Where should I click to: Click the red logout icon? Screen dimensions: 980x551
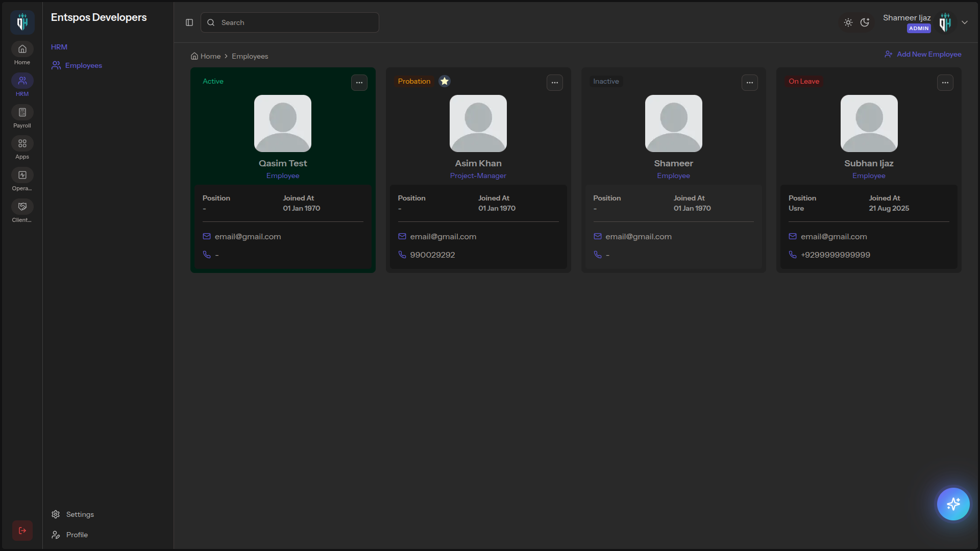click(x=22, y=531)
